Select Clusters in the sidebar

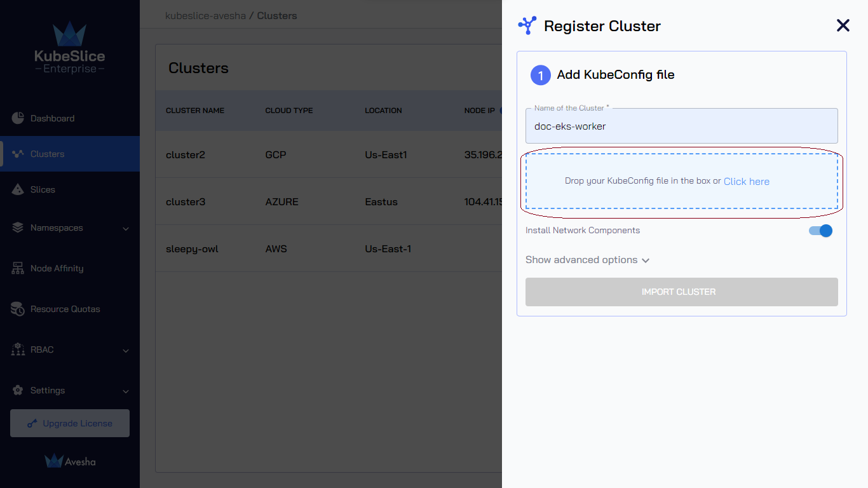70,154
